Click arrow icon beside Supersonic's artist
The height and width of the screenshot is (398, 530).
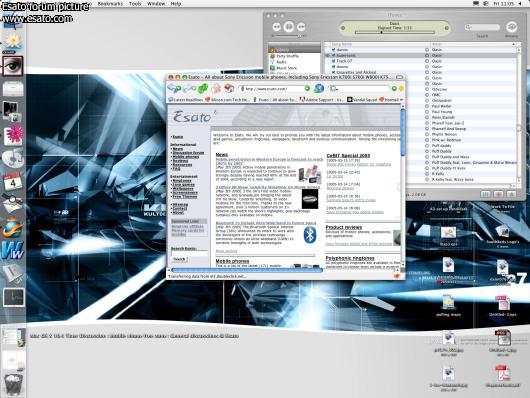(x=427, y=55)
